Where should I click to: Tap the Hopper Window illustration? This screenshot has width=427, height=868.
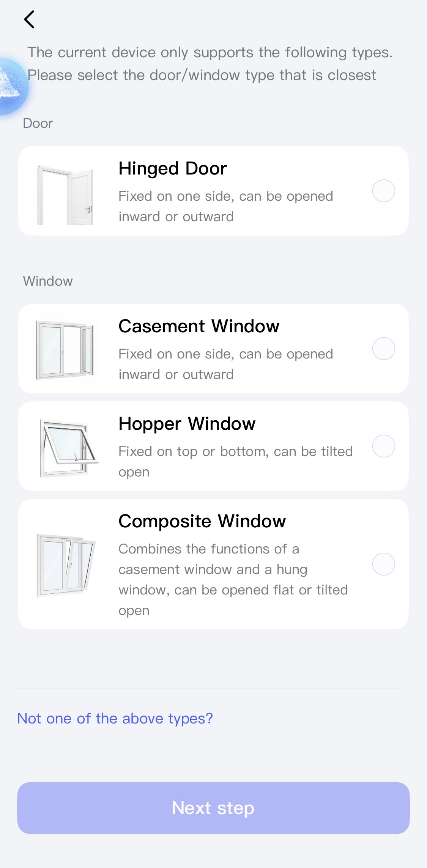coord(68,447)
